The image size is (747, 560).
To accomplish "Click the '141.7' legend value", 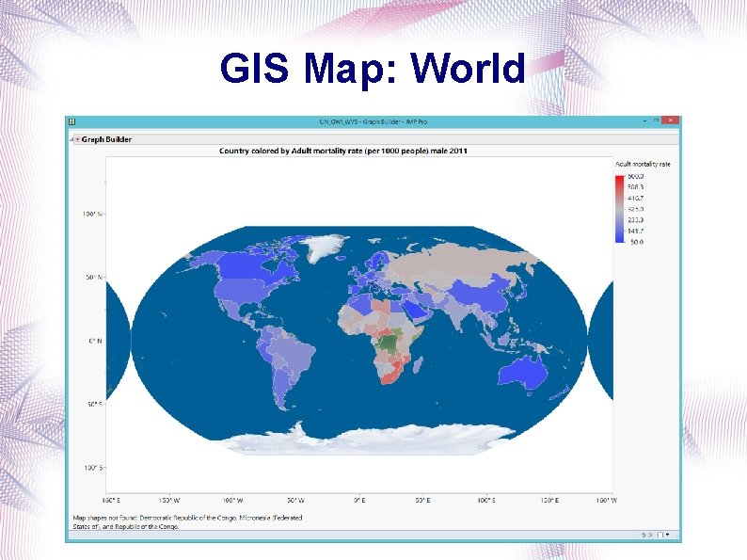I will click(x=635, y=232).
